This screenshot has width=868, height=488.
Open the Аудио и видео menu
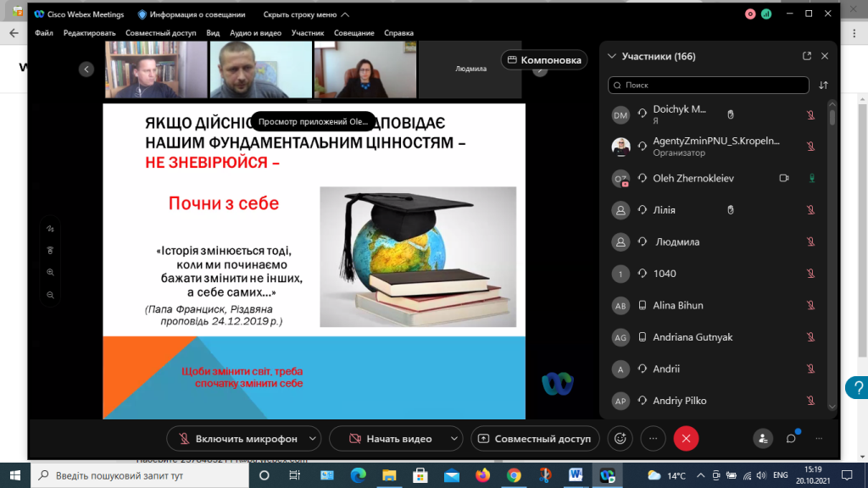(255, 33)
